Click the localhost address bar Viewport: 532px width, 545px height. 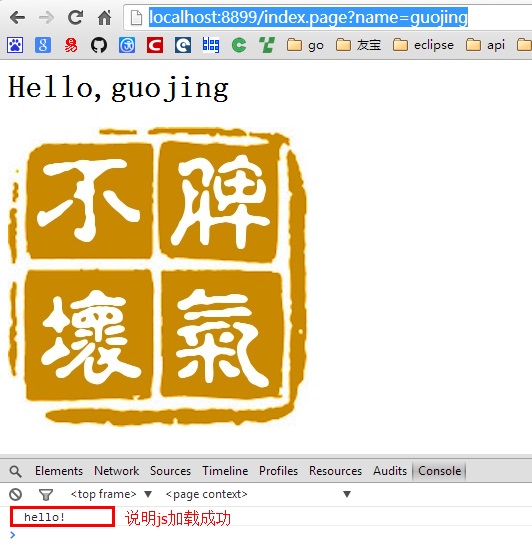click(x=328, y=17)
